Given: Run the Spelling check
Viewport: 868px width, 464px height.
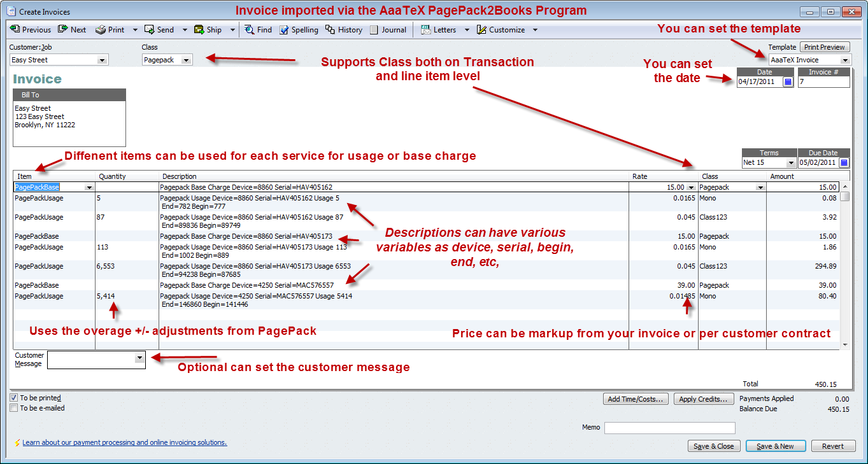Looking at the screenshot, I should [299, 30].
